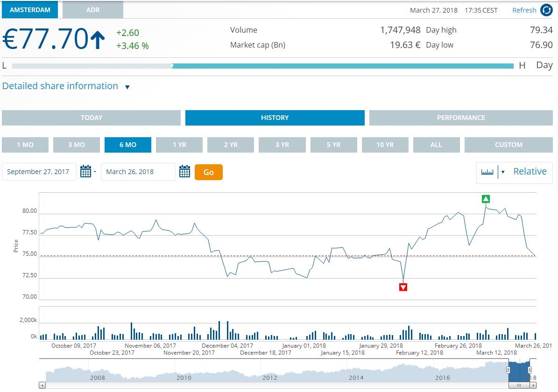Select the 3 MO time range
This screenshot has width=558, height=392.
77,145
